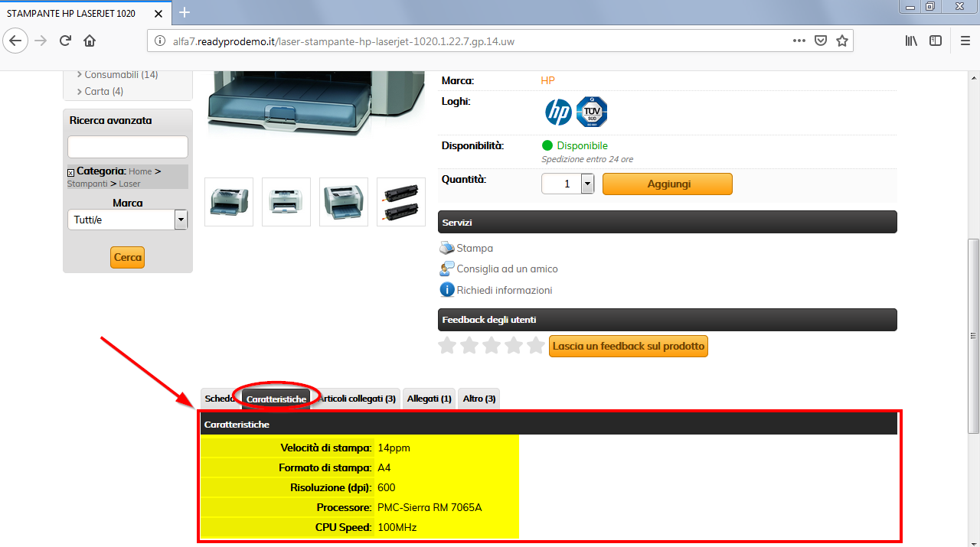Screen dimensions: 980x547
Task: Follow the Home breadcrumb link
Action: click(x=140, y=171)
